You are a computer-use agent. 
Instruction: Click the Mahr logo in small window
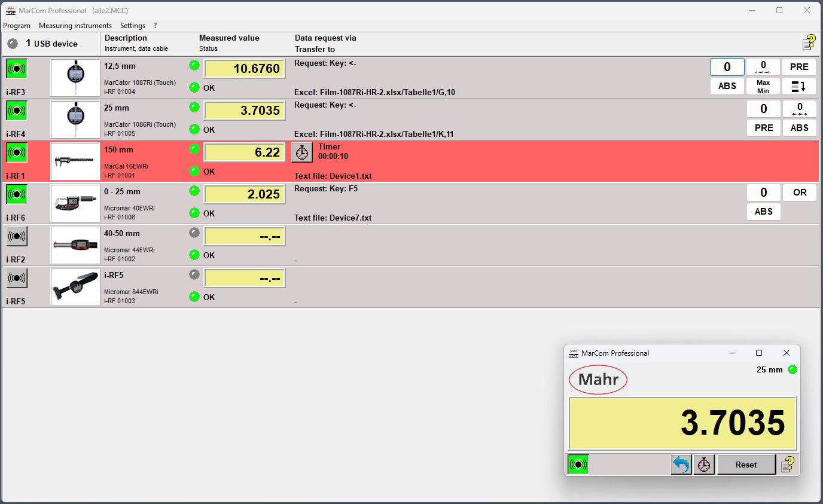598,380
